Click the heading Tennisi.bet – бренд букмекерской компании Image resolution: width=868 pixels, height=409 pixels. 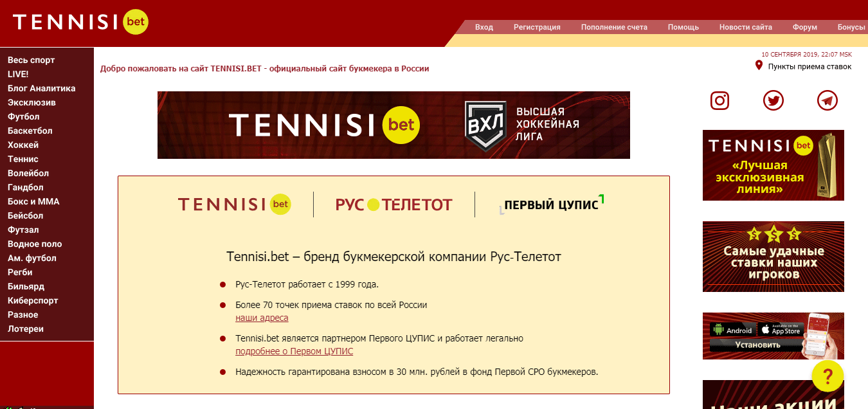click(393, 257)
